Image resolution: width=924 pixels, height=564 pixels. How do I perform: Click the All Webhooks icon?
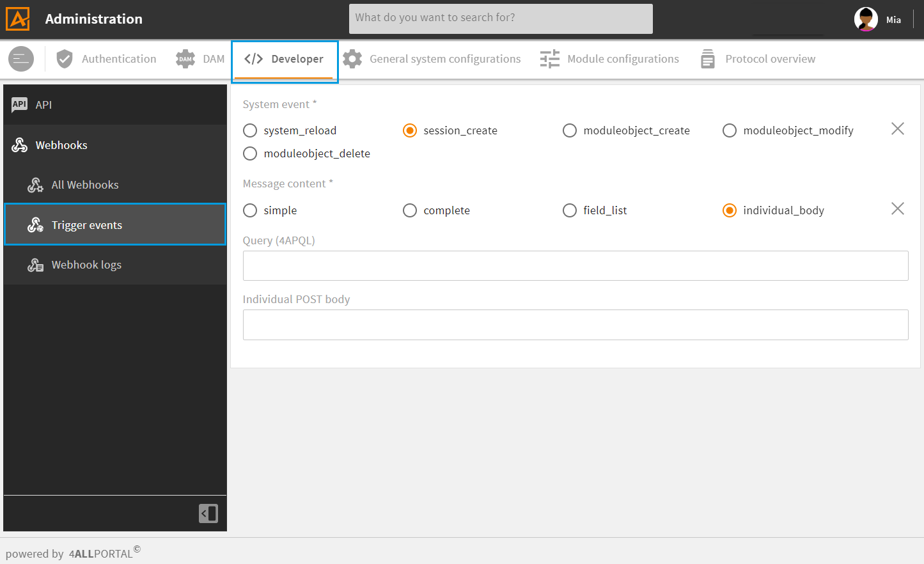click(x=36, y=185)
